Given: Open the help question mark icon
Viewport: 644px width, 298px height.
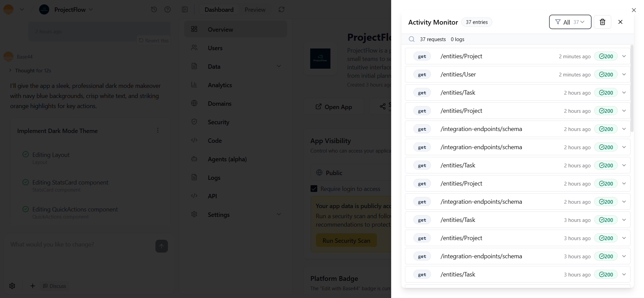Looking at the screenshot, I should pyautogui.click(x=168, y=9).
